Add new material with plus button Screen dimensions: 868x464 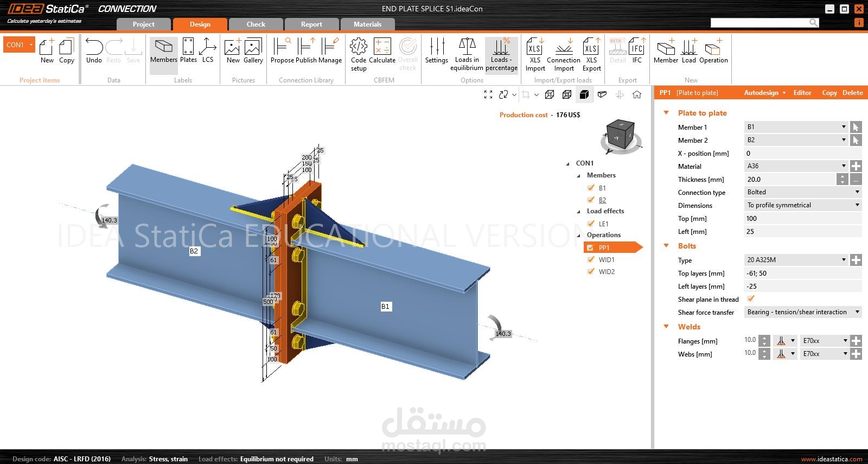pyautogui.click(x=856, y=166)
